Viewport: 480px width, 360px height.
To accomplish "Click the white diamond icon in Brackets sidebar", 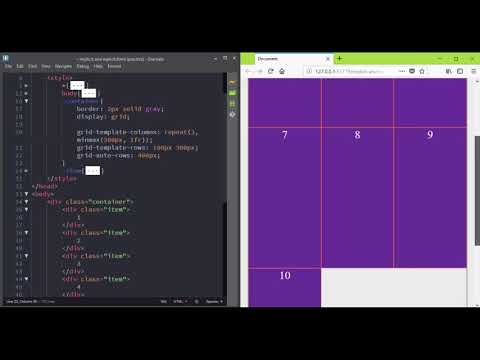I will point(232,115).
